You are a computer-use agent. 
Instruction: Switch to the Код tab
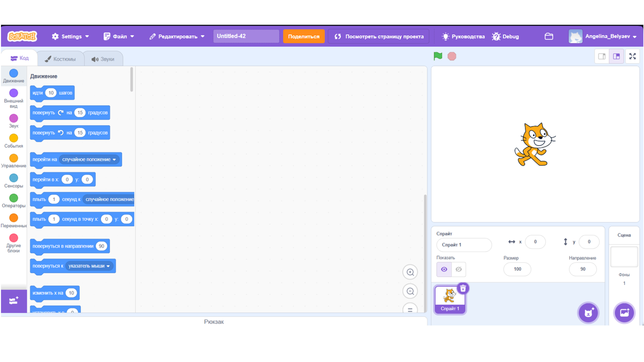point(19,58)
